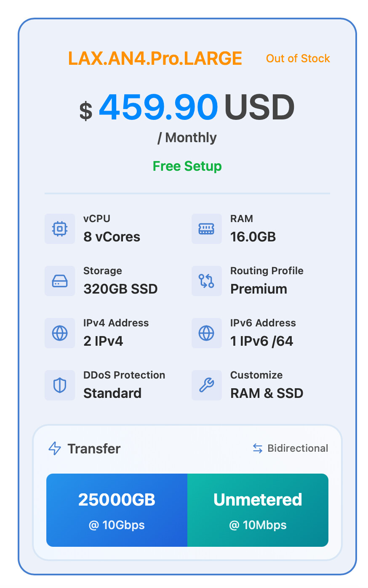This screenshot has width=368, height=588.
Task: Click the Customize wrench icon
Action: (206, 385)
